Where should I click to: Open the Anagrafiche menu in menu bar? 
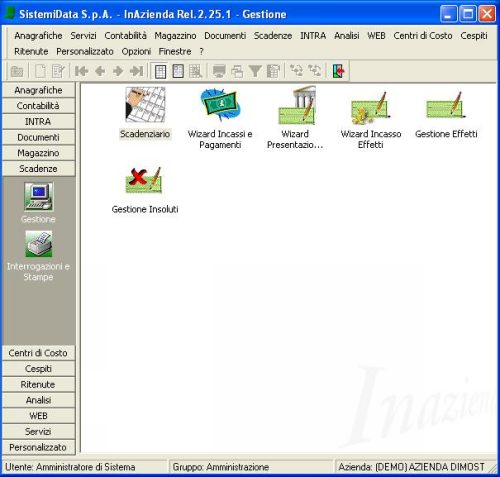38,36
